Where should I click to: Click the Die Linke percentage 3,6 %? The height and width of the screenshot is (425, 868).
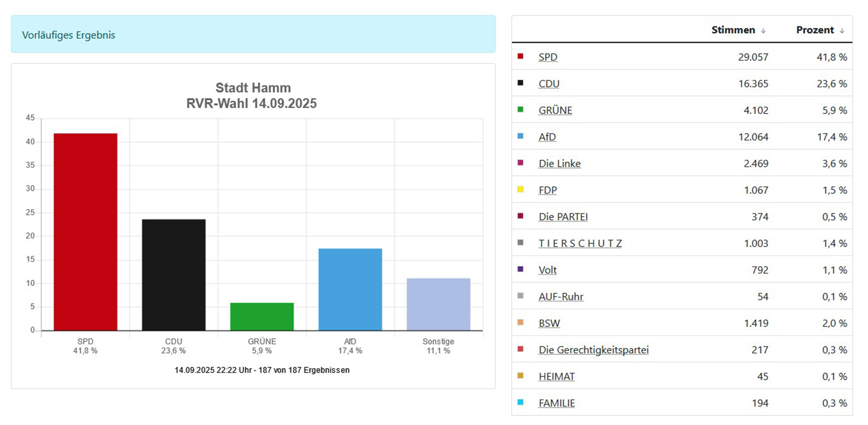835,164
